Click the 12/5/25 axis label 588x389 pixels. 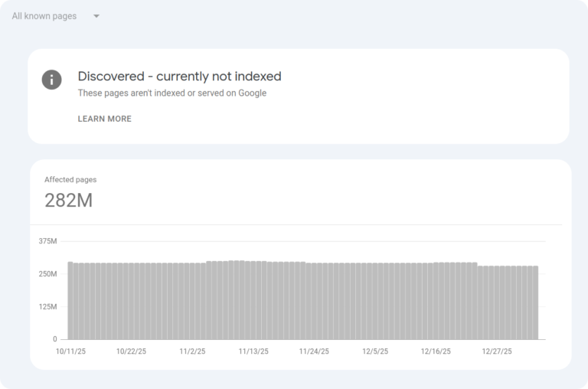pos(375,351)
